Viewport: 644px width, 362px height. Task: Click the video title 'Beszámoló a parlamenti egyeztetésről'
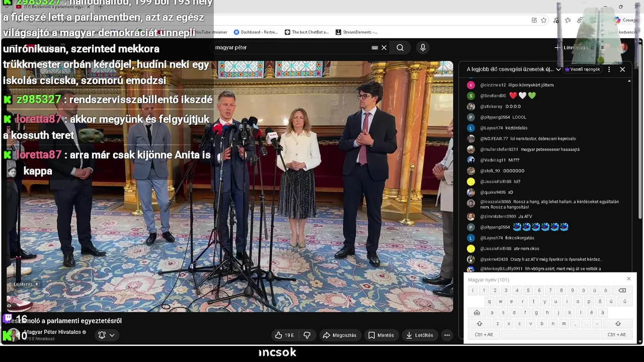[x=64, y=321]
